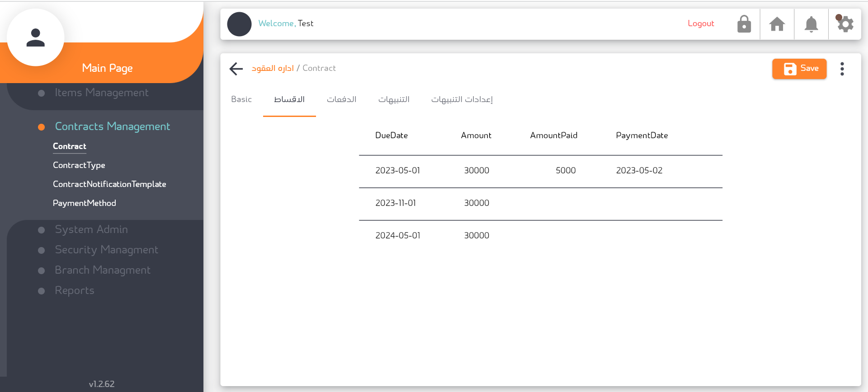Click the lock icon in header
This screenshot has height=392, width=868.
(744, 24)
